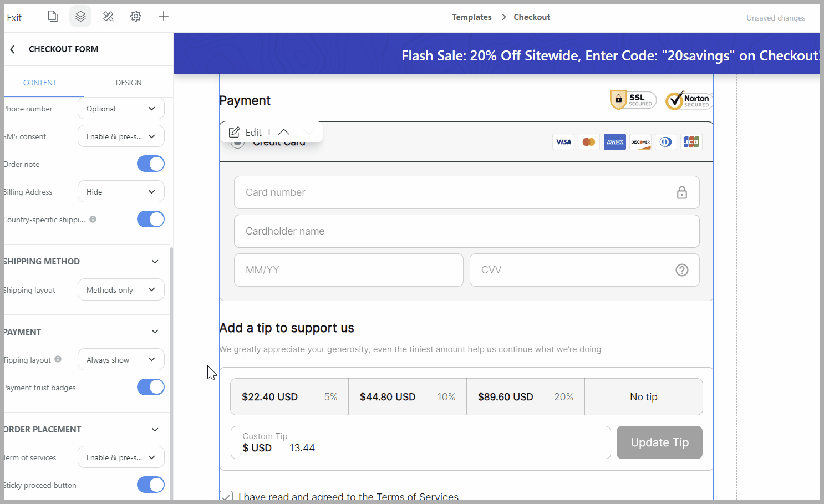
Task: Toggle the Order note switch
Action: tap(150, 164)
